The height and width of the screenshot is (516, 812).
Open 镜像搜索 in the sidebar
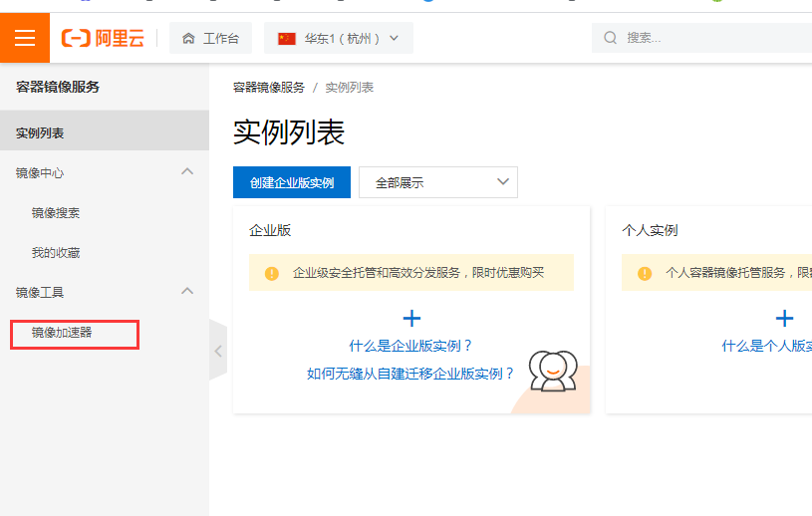coord(56,213)
